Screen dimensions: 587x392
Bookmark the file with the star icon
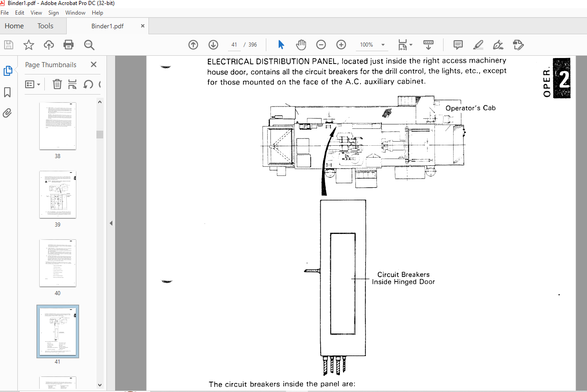(29, 45)
